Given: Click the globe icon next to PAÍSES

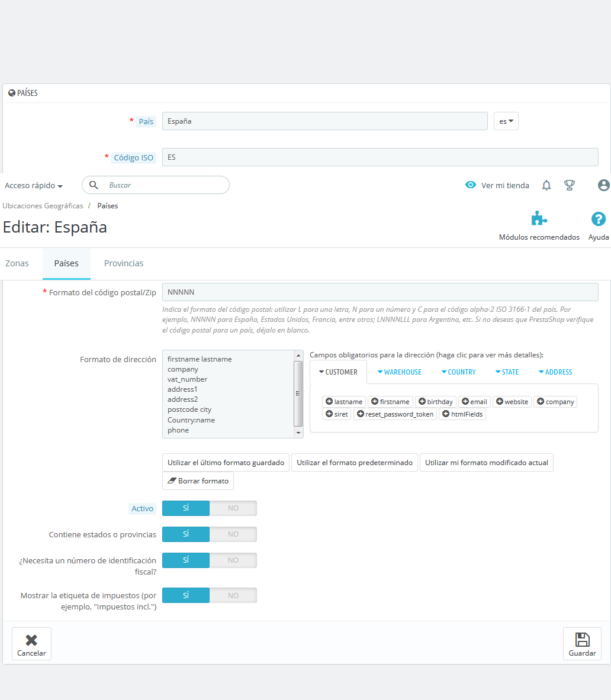Looking at the screenshot, I should [x=12, y=93].
